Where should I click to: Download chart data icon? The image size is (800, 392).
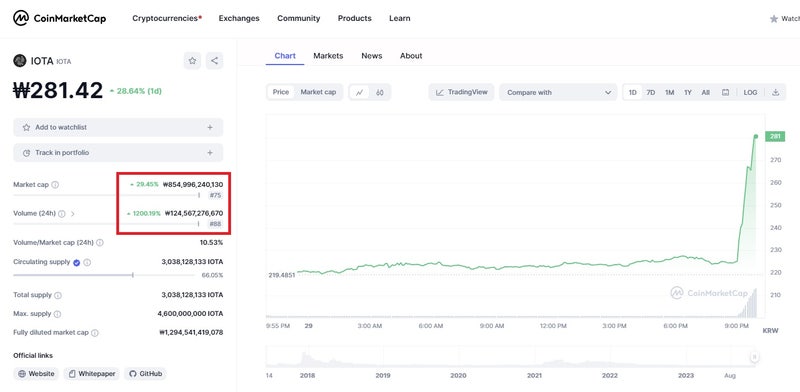point(776,92)
